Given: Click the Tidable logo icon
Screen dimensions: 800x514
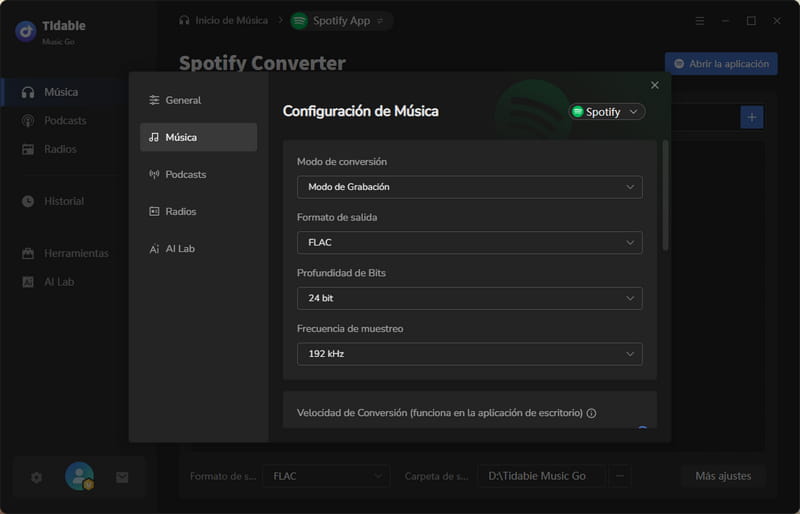Looking at the screenshot, I should (26, 32).
